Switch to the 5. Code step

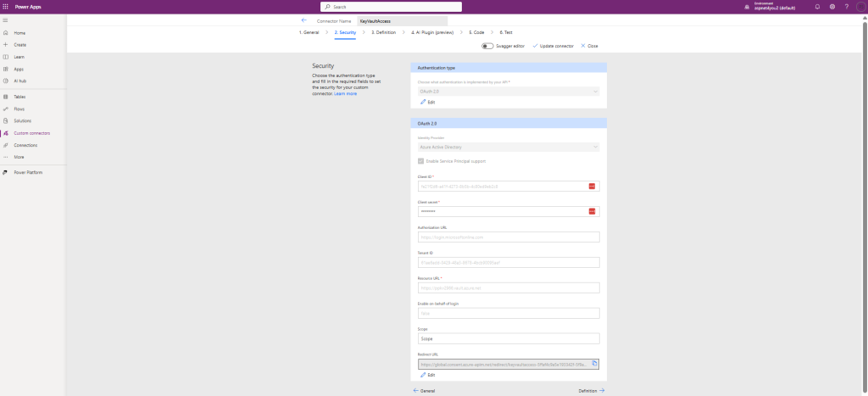pos(476,33)
